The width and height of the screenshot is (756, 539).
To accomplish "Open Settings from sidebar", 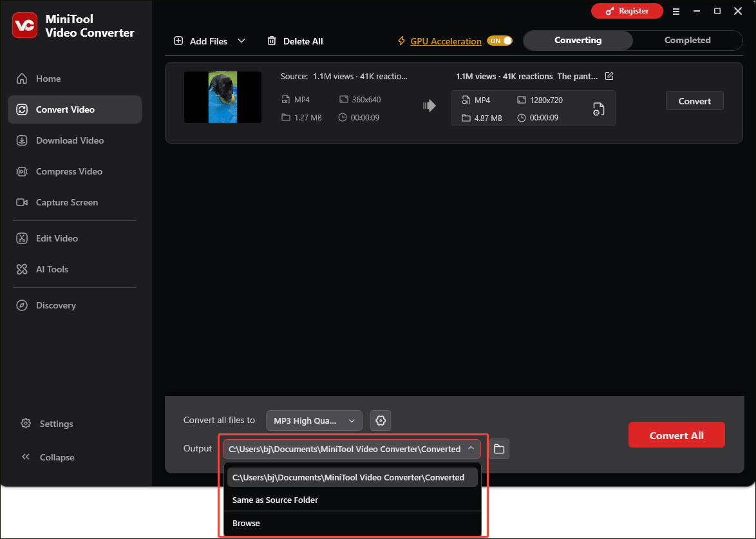I will [x=47, y=424].
